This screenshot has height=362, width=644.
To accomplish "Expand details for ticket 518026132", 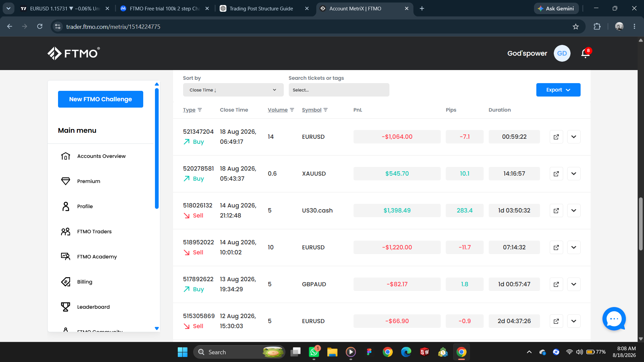I will click(574, 210).
